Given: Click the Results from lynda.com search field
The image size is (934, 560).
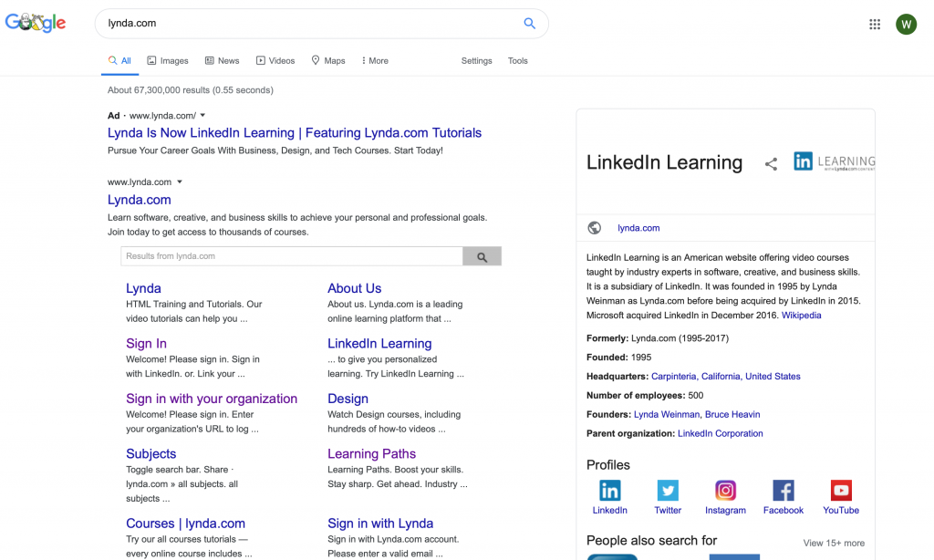Looking at the screenshot, I should [x=292, y=256].
